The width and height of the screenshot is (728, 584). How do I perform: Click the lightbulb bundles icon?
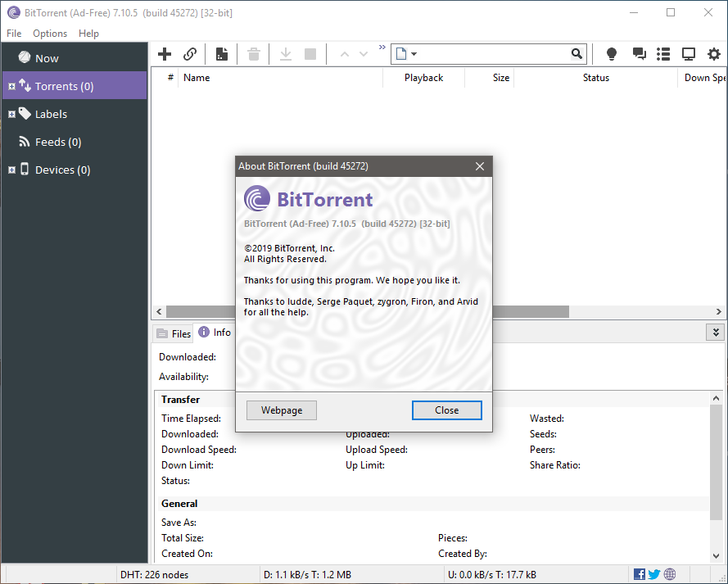point(612,54)
